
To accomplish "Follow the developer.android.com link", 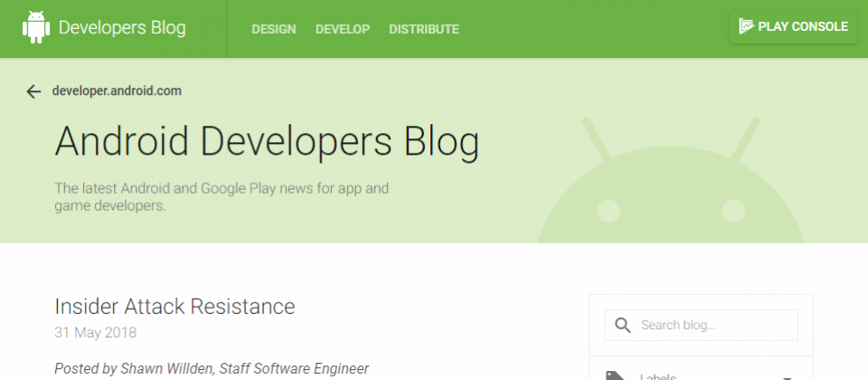I will click(118, 91).
